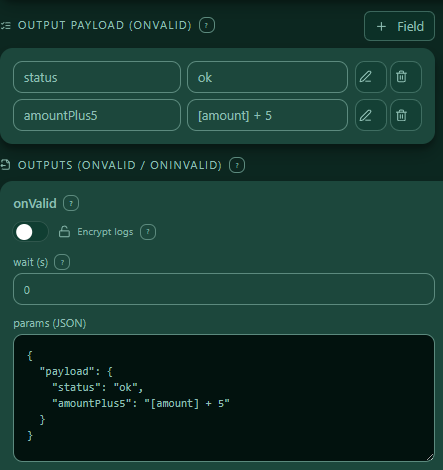Click the + Field button

coord(399,26)
